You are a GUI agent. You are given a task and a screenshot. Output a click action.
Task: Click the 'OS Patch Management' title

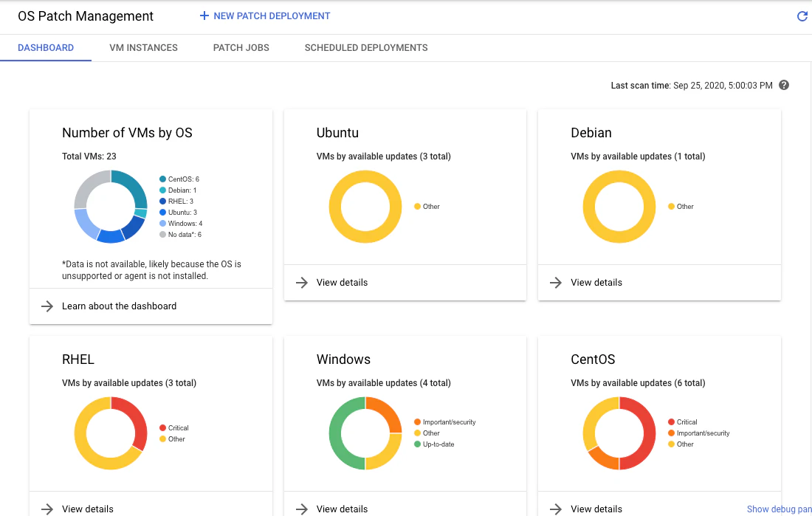click(86, 16)
